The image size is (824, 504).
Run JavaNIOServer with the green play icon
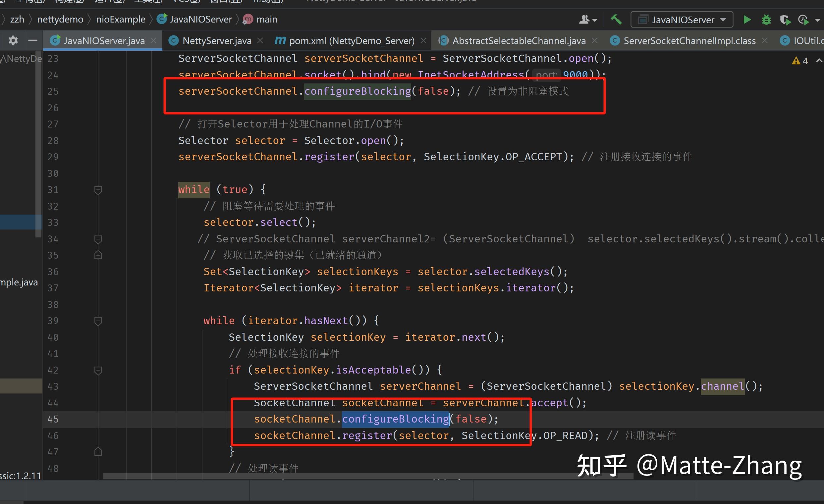tap(747, 20)
